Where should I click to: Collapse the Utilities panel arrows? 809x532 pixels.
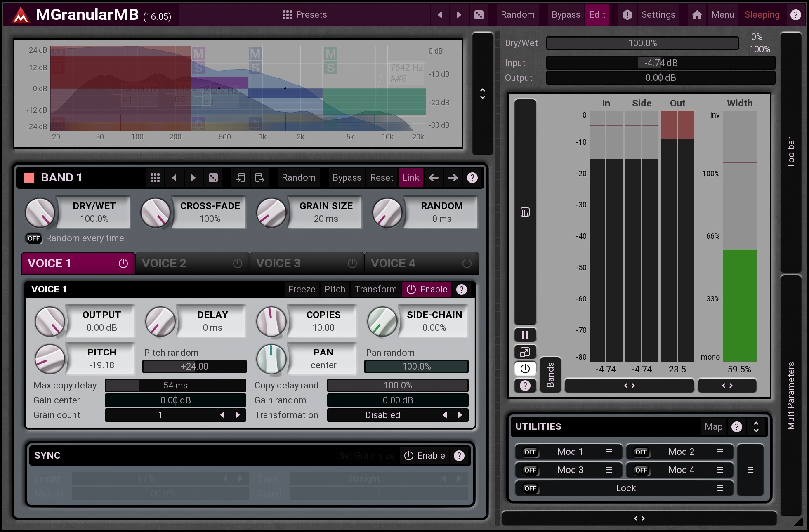(x=756, y=427)
